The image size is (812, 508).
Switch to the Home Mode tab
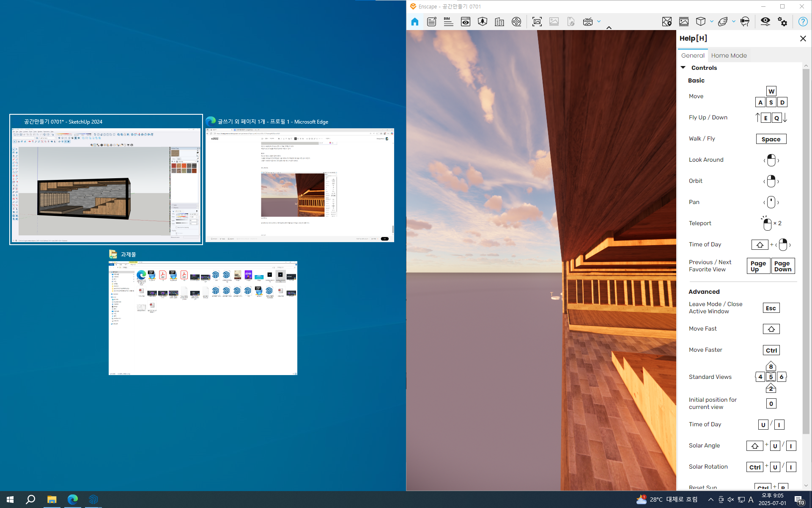[729, 55]
